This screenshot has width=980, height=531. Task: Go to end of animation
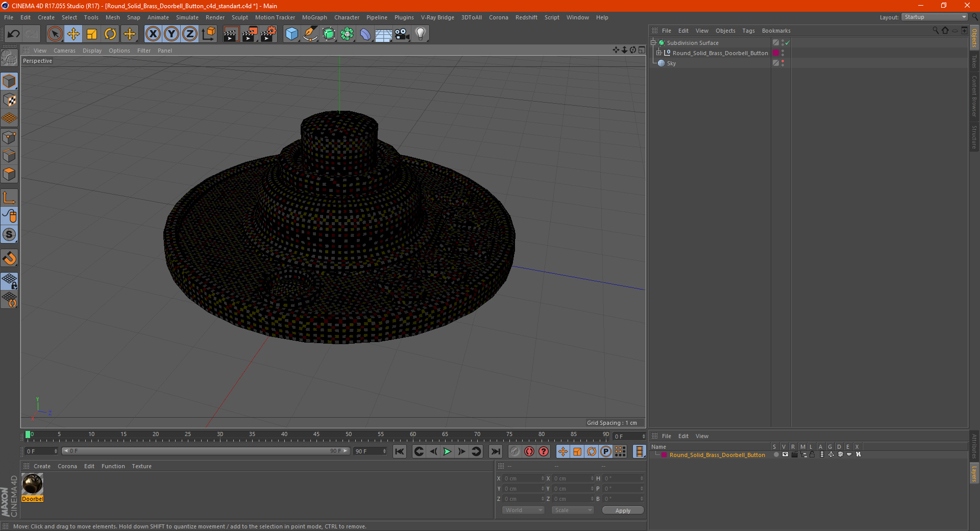(x=495, y=451)
